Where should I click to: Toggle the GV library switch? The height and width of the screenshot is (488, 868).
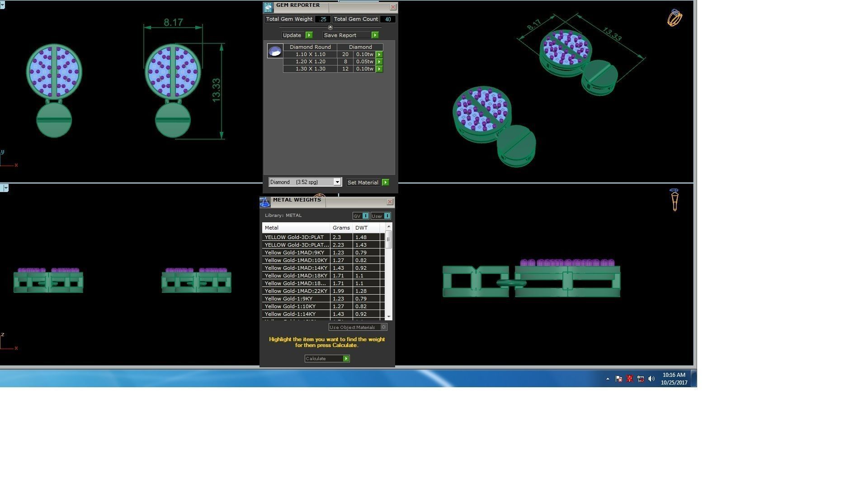[x=365, y=216]
